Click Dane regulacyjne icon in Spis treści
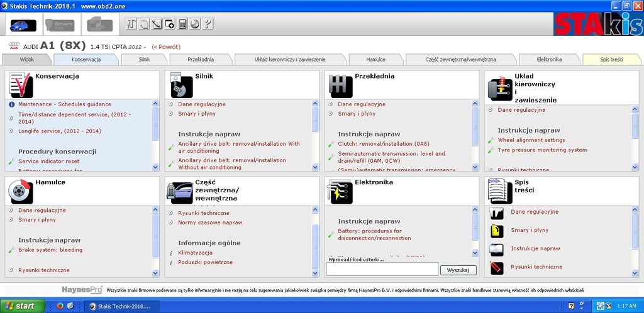 point(497,213)
